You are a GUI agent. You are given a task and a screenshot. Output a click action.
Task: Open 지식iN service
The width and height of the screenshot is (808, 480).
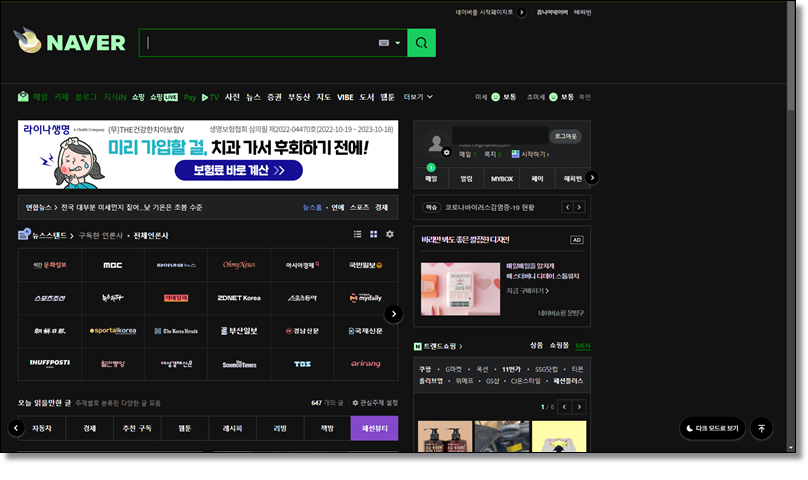point(114,97)
